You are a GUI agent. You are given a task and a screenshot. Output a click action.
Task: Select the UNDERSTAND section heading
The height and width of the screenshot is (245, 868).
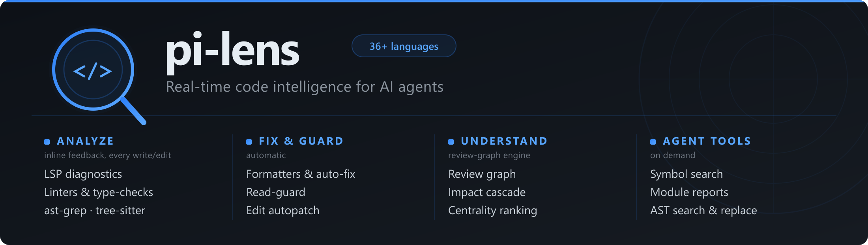[x=504, y=141]
